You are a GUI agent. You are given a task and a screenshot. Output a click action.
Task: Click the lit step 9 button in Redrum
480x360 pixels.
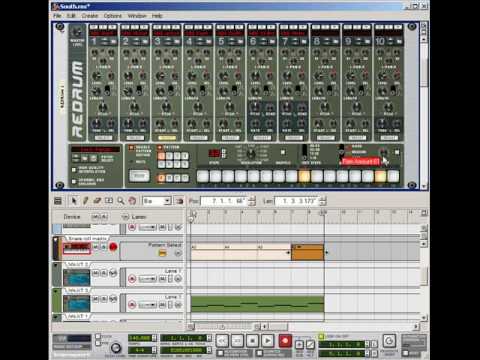[304, 176]
